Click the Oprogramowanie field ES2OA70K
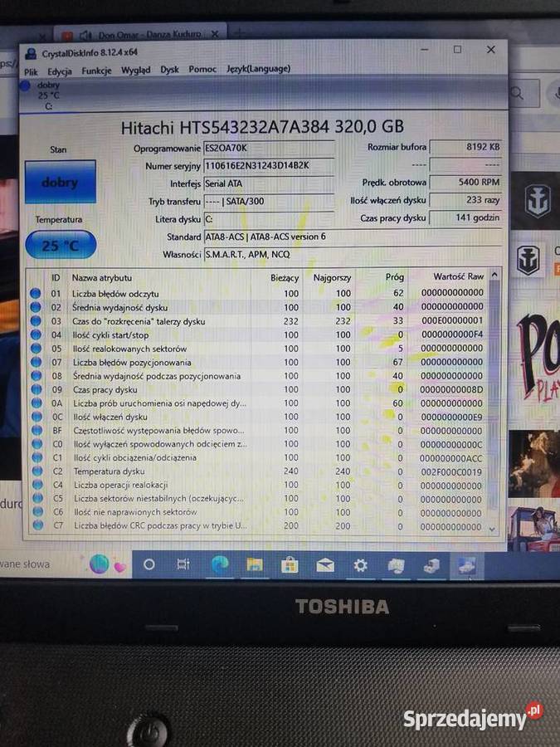Screen dimensions: 560x747 point(269,148)
